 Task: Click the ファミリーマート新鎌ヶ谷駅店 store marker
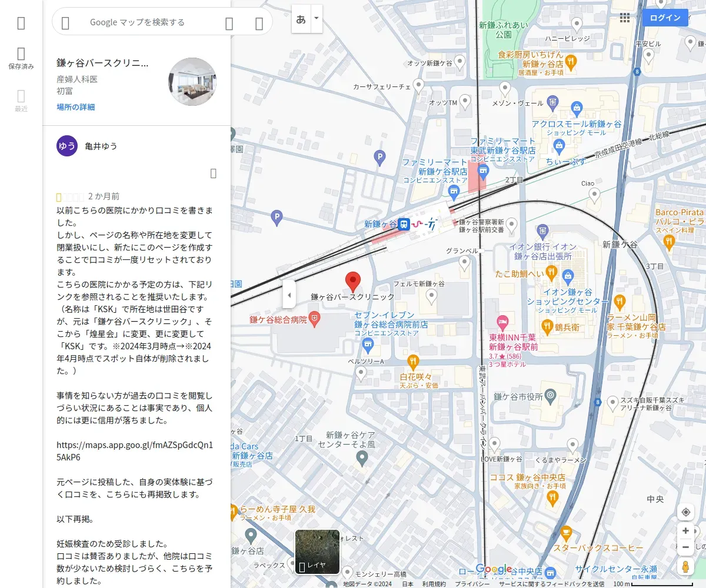(454, 192)
